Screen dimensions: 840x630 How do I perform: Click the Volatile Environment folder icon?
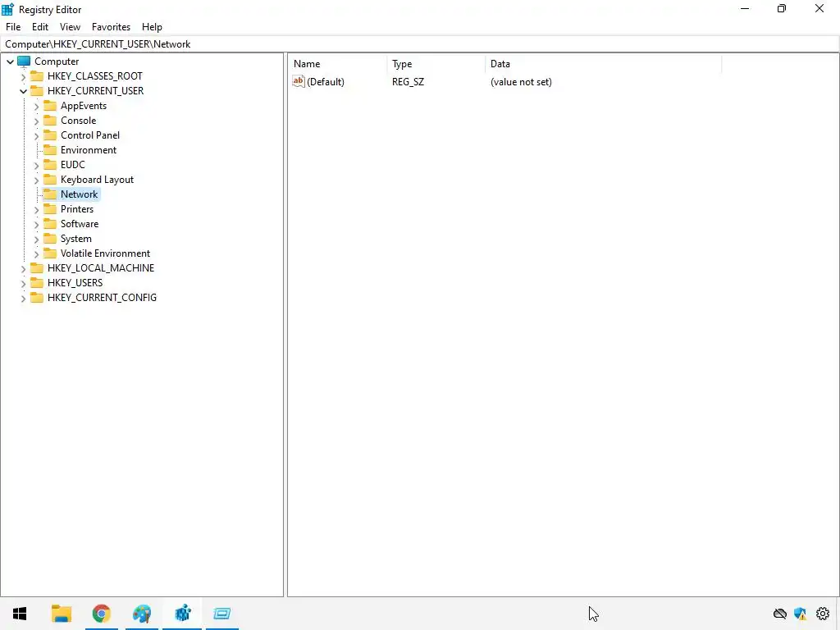(x=50, y=253)
